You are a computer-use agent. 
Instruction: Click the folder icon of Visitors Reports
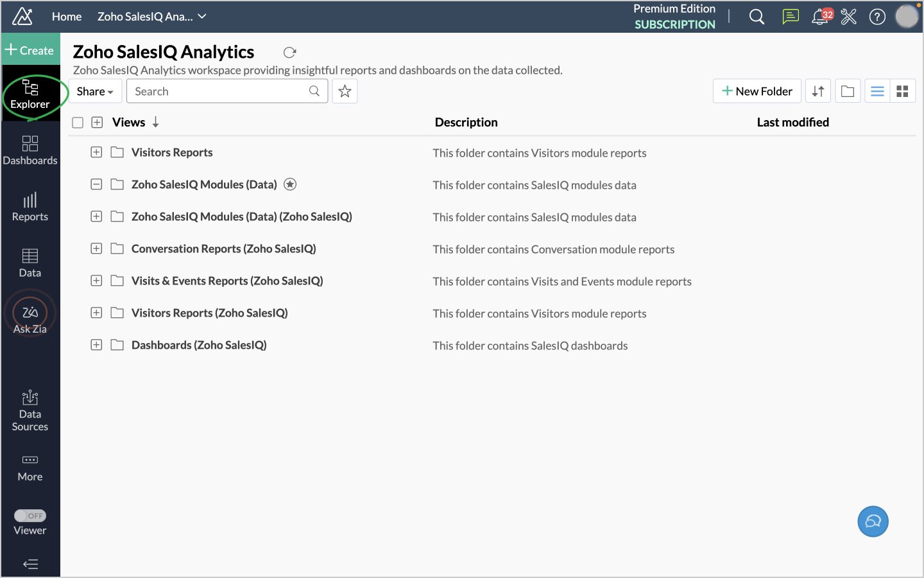pos(117,152)
